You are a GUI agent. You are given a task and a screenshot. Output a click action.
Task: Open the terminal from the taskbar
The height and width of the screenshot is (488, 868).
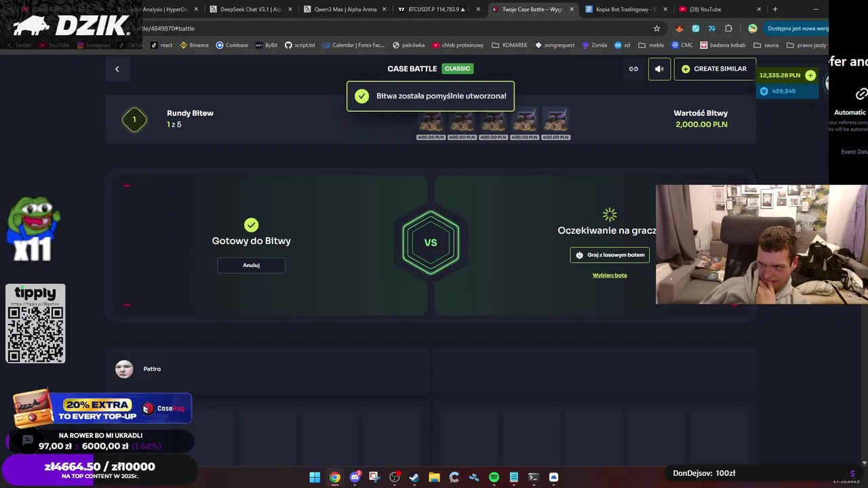coord(534,477)
